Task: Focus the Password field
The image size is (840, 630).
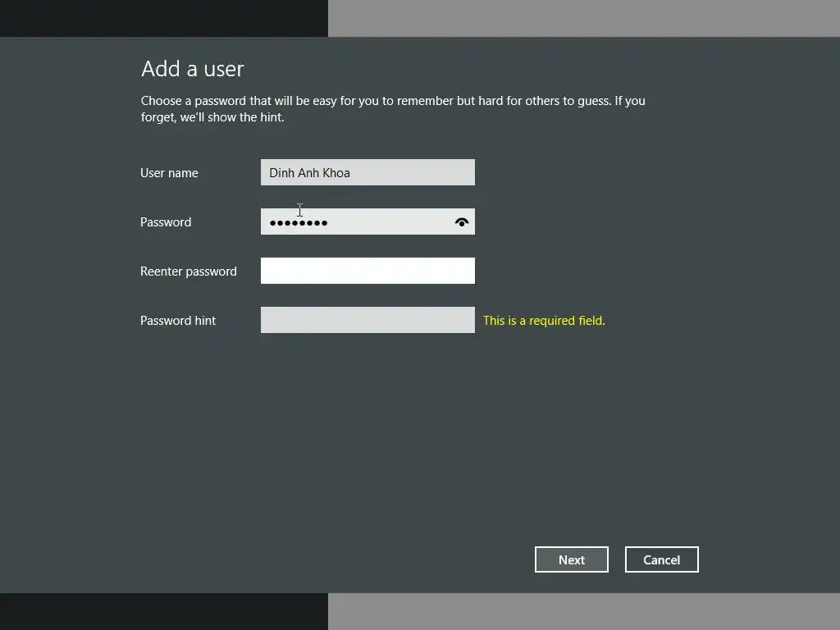Action: (367, 221)
